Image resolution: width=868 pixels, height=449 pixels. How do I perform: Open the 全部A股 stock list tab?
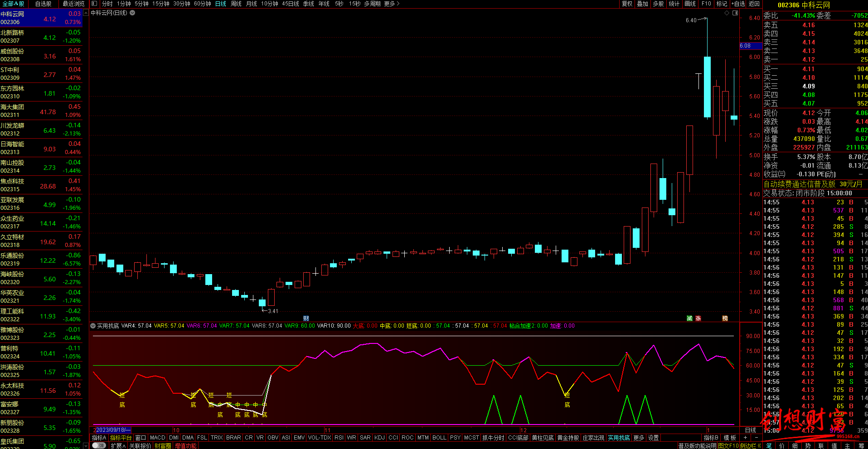(x=14, y=4)
